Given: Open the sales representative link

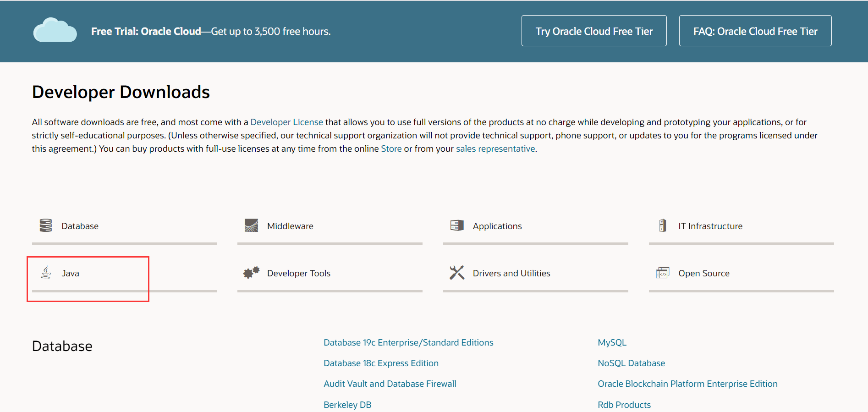Looking at the screenshot, I should [495, 148].
